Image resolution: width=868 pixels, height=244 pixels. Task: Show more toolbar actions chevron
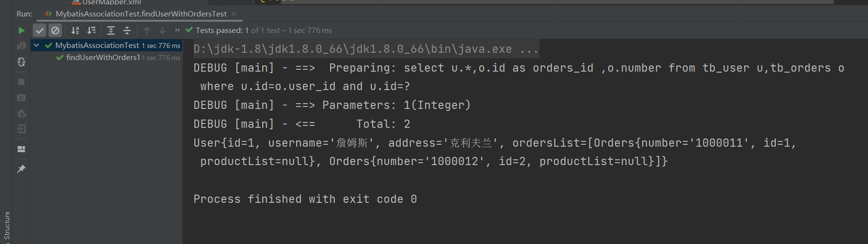(x=177, y=30)
